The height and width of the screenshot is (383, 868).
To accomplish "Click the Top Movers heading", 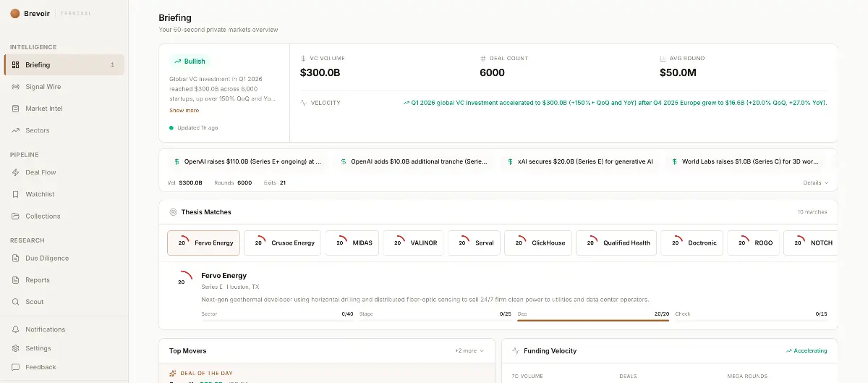I will coord(187,350).
